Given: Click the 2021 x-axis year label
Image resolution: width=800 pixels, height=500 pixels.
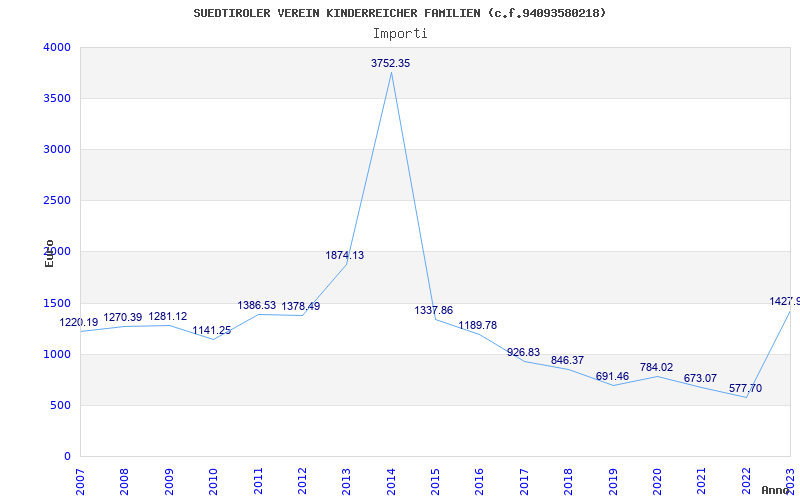Looking at the screenshot, I should click(702, 481).
